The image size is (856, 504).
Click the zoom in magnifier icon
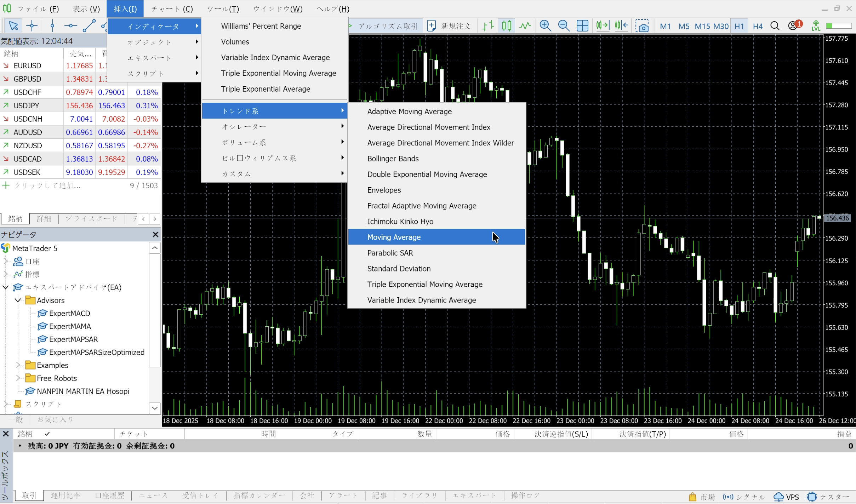545,26
